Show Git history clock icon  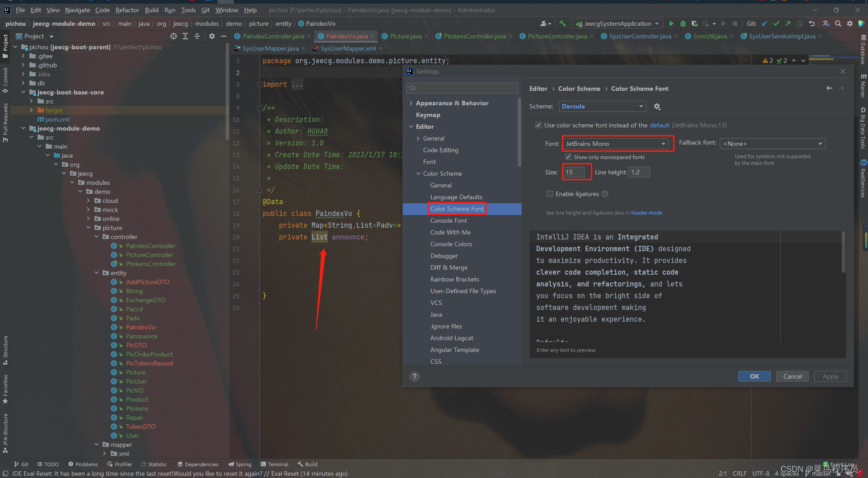tap(800, 23)
